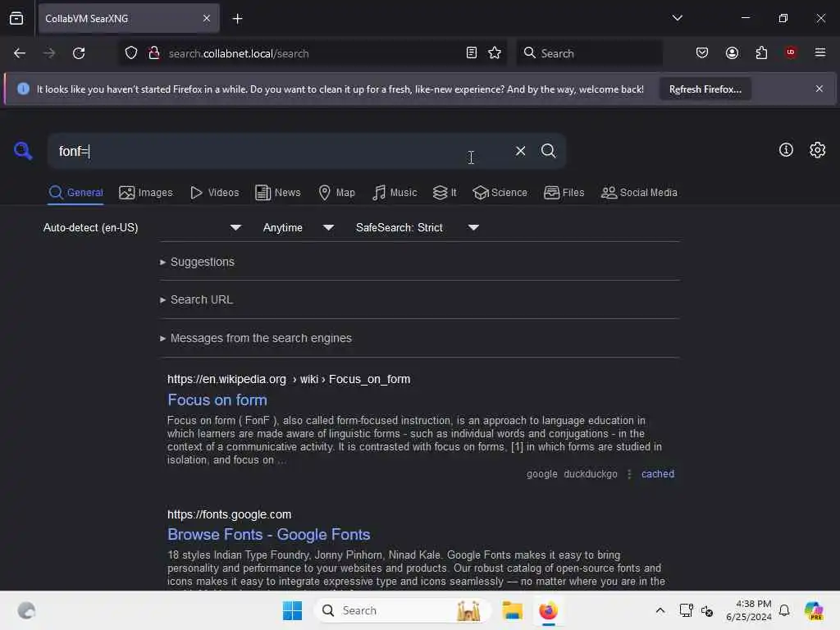List all tabs dropdown arrow

[677, 18]
